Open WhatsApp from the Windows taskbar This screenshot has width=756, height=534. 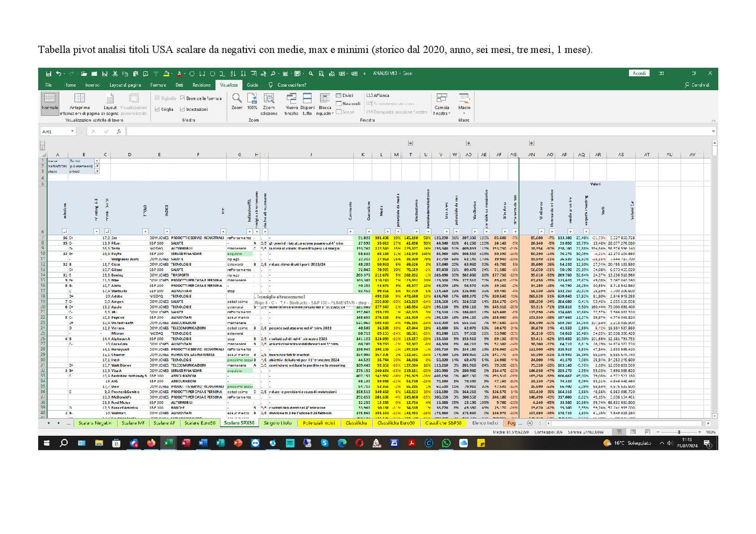click(x=446, y=443)
